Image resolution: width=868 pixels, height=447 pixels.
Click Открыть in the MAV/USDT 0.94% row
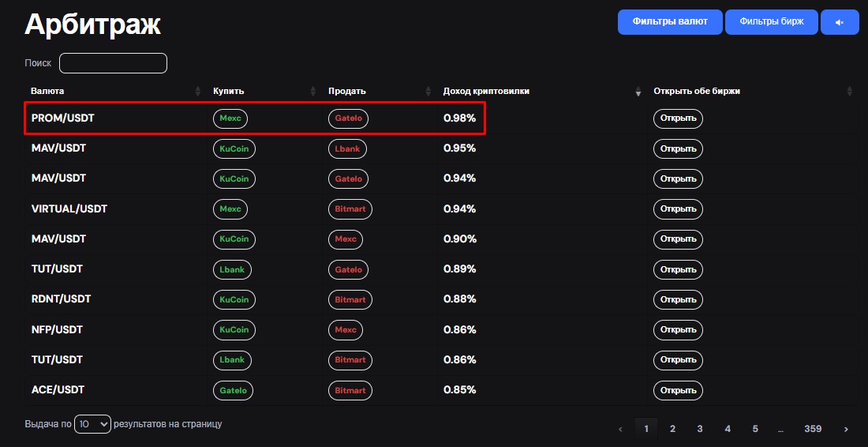tap(678, 179)
